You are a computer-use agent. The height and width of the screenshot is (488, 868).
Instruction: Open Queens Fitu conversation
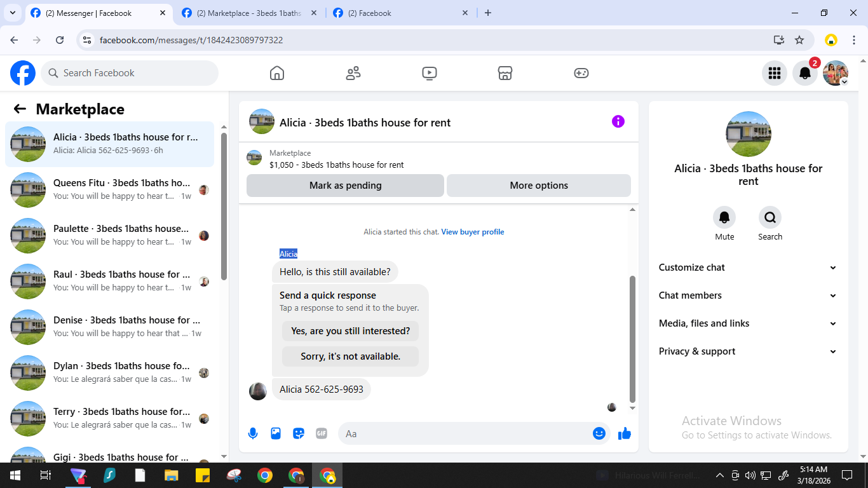[x=110, y=190]
